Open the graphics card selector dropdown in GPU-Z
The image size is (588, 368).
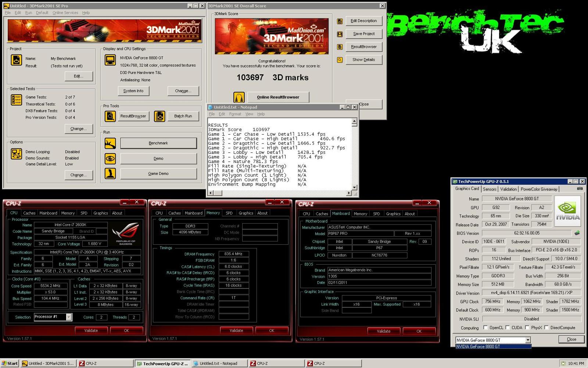[x=528, y=340]
